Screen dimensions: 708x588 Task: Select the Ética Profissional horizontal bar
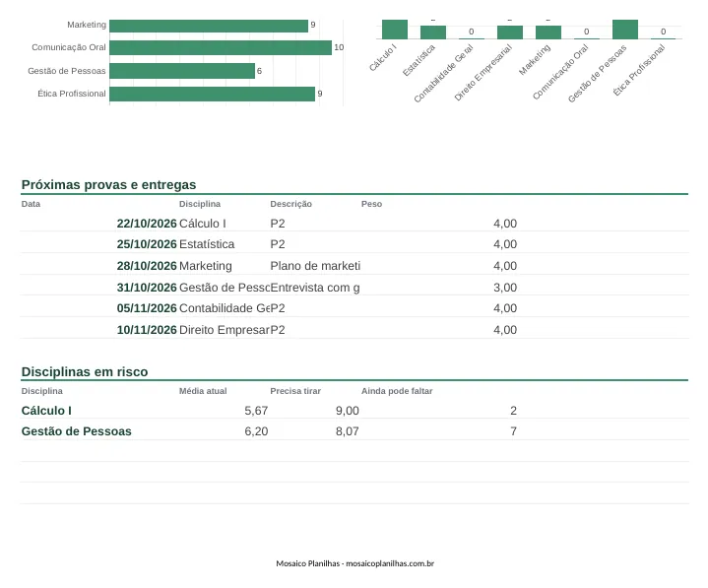pos(213,94)
